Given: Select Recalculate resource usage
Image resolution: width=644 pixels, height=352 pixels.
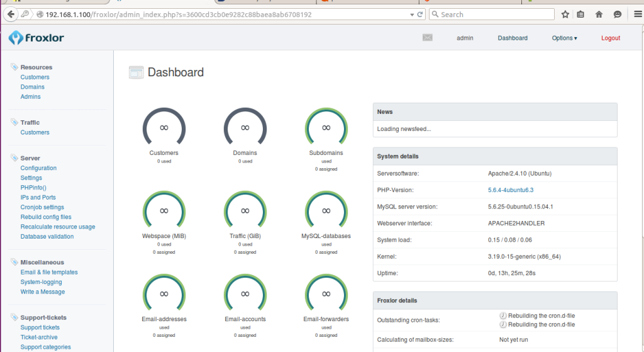Looking at the screenshot, I should click(58, 227).
